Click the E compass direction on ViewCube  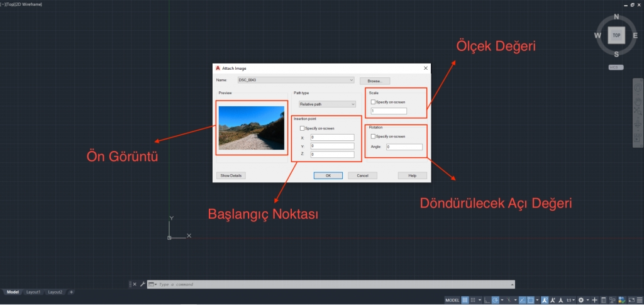coord(635,35)
